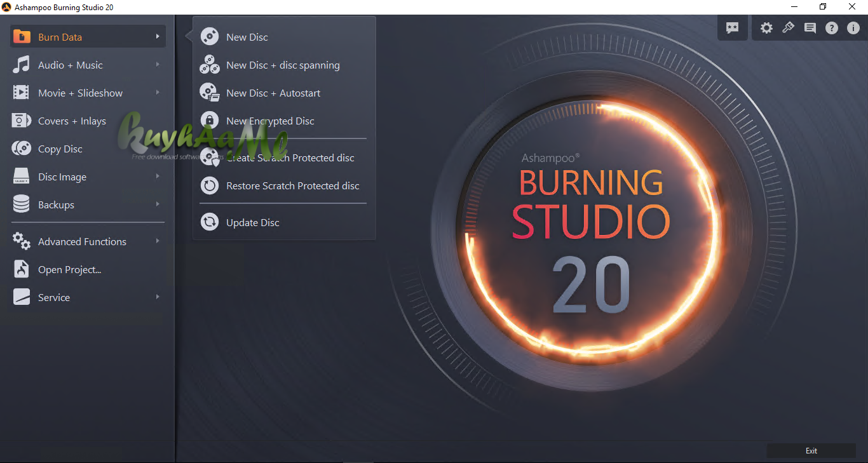Screen dimensions: 868x463
Task: Expand the Disc Image arrow
Action: (157, 176)
